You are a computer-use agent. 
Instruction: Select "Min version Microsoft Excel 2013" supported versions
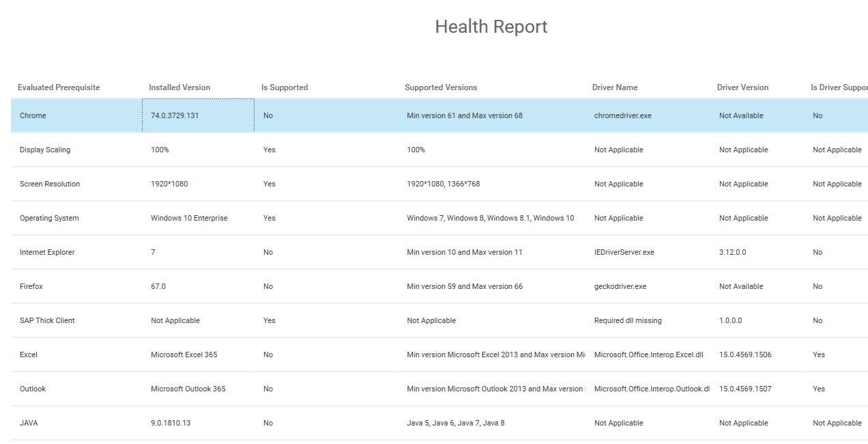coord(496,355)
